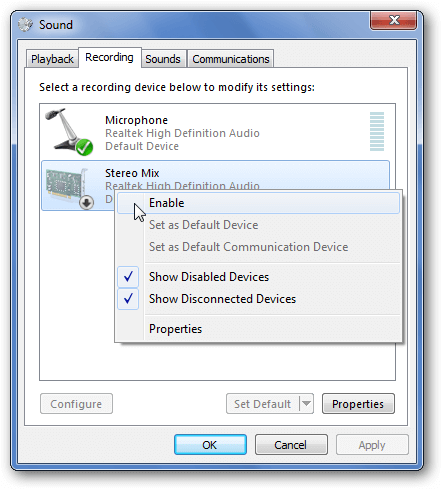Expand the Set Default dropdown arrow

(x=306, y=404)
